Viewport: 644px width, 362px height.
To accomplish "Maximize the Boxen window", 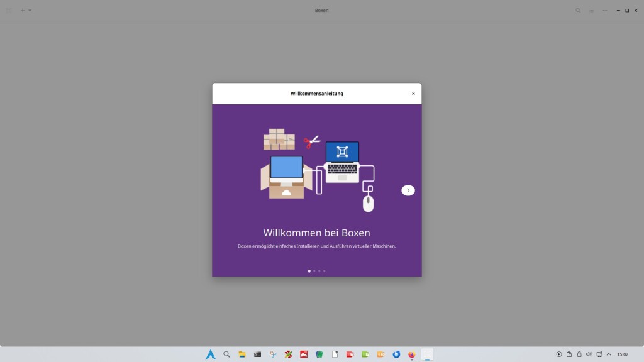I will click(627, 10).
